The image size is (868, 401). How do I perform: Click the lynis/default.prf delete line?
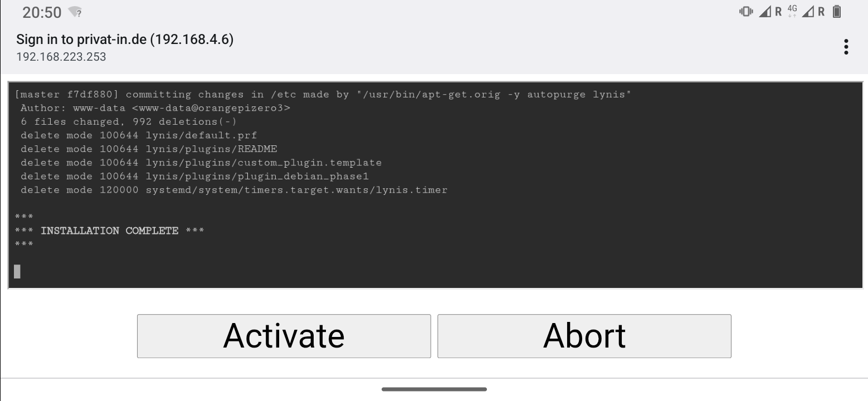click(x=139, y=135)
